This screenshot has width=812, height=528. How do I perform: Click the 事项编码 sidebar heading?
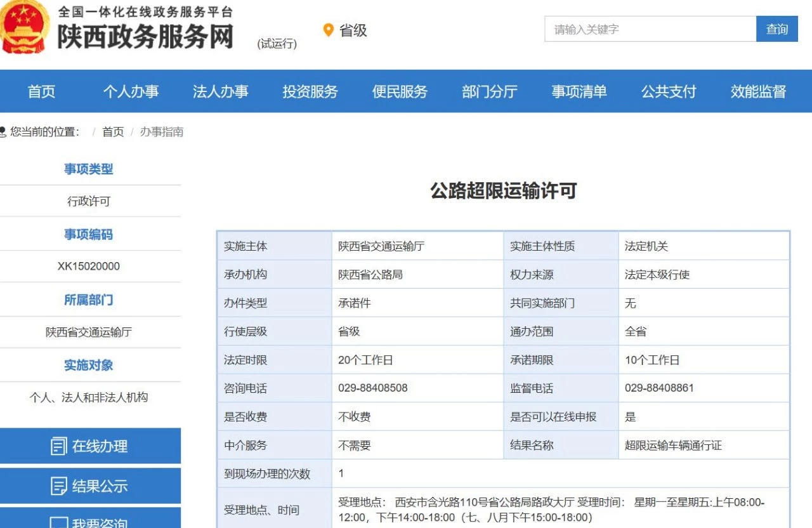click(88, 235)
